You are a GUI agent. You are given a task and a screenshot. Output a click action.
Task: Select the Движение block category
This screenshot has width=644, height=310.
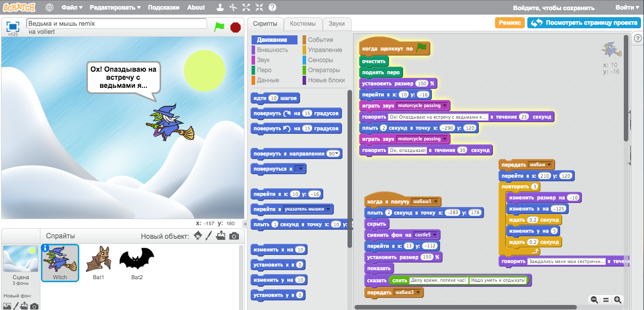pos(274,40)
